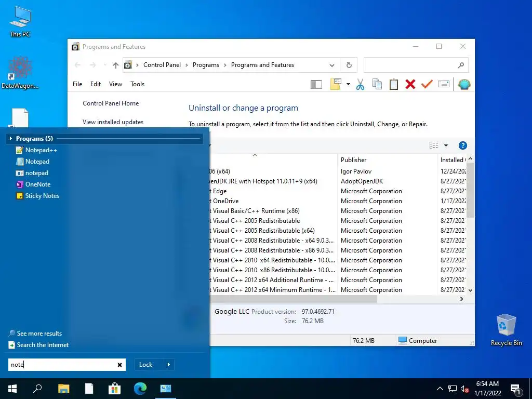532x399 pixels.
Task: Open the Edit menu
Action: (x=96, y=84)
